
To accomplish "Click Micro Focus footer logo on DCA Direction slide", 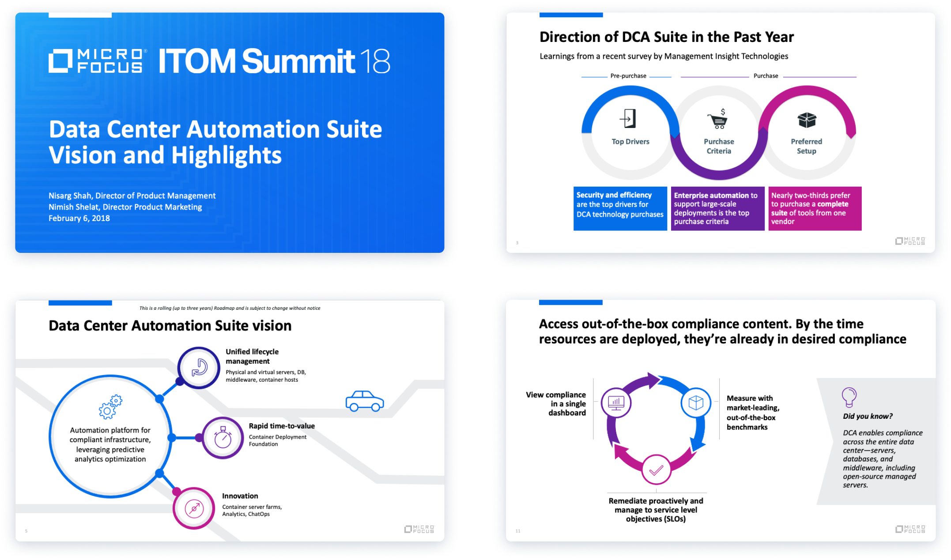I will click(x=910, y=241).
